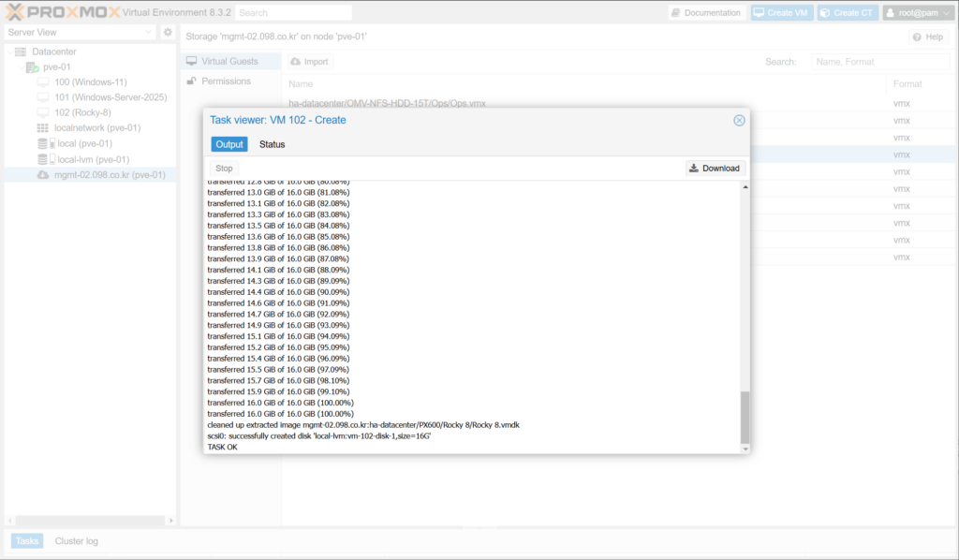The width and height of the screenshot is (959, 560).
Task: Switch to Cluster log tab
Action: 76,541
